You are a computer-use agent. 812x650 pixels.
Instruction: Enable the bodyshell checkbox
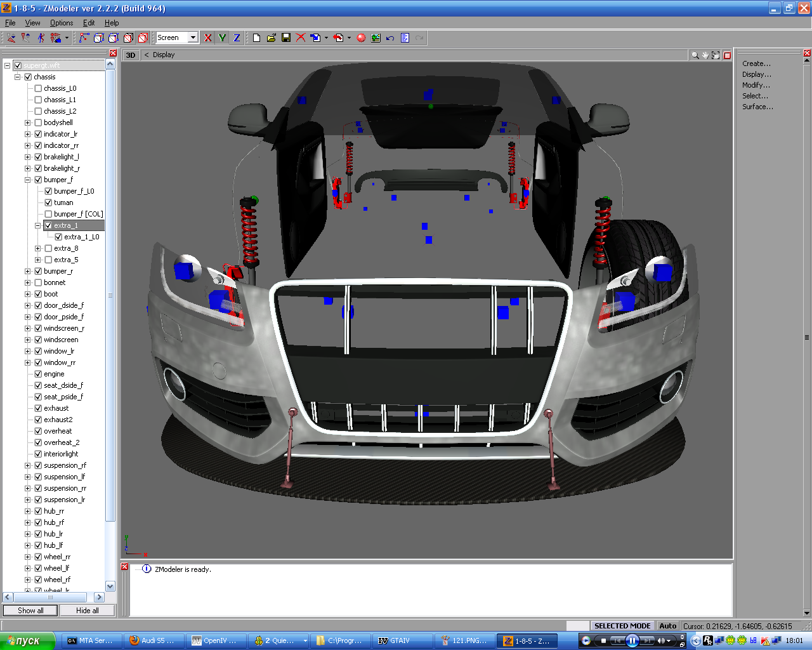click(x=38, y=123)
